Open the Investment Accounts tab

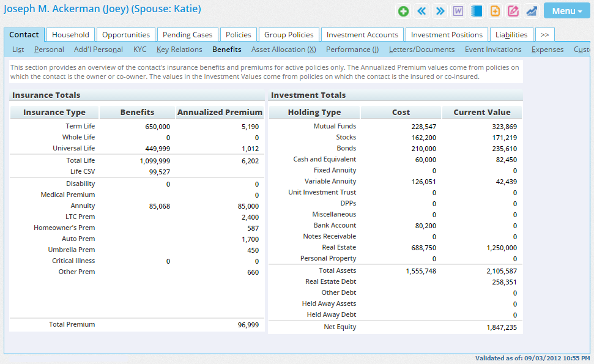(x=362, y=35)
